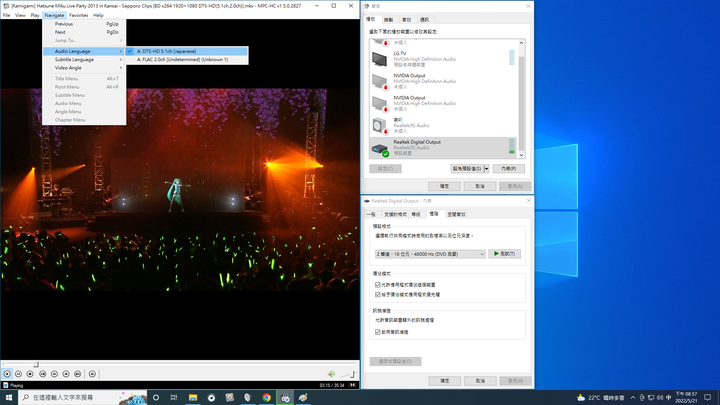Screen dimensions: 720x405
Task: Click the Increase Speed button
Action: pyautogui.click(x=66, y=374)
